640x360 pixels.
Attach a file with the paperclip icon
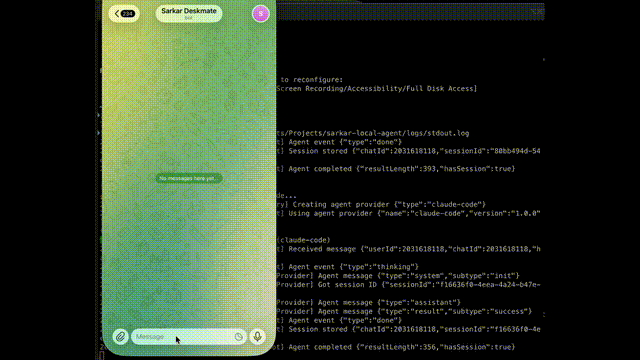[120, 337]
